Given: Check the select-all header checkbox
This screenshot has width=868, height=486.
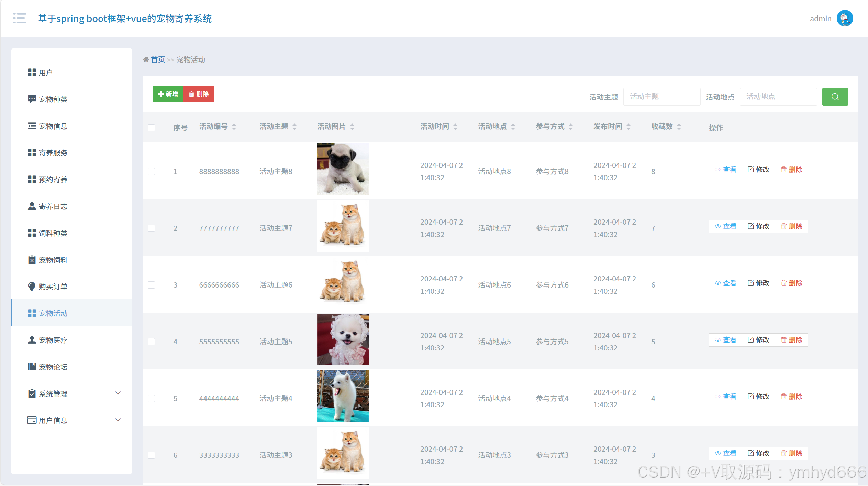Looking at the screenshot, I should [151, 128].
